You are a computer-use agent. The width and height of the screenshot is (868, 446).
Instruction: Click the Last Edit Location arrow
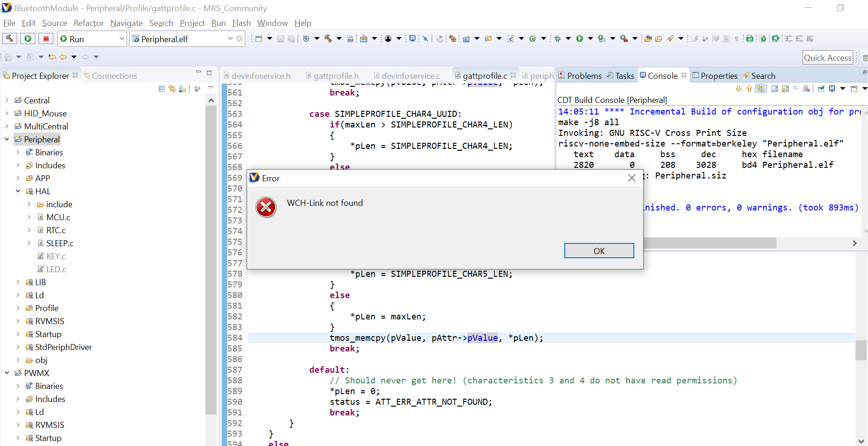52,57
